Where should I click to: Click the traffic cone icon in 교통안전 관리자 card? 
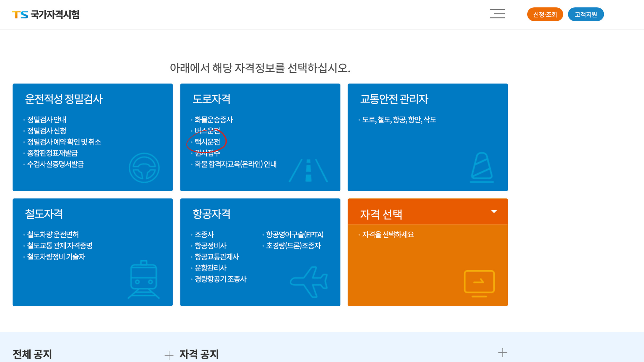pyautogui.click(x=482, y=167)
